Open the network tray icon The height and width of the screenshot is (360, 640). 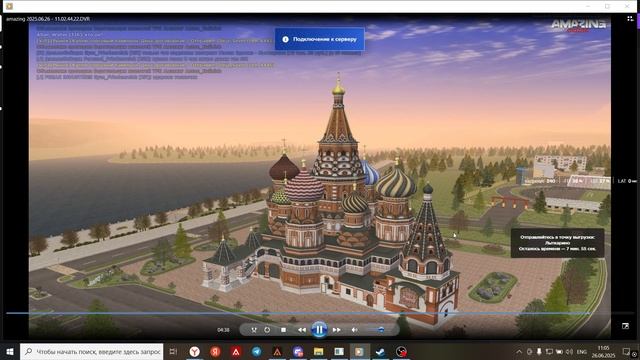549,351
